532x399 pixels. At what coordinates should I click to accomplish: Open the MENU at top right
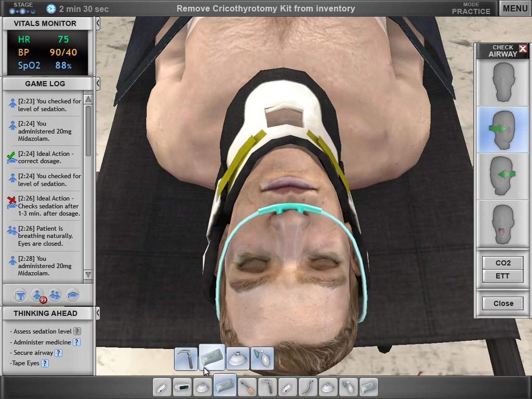(x=515, y=8)
